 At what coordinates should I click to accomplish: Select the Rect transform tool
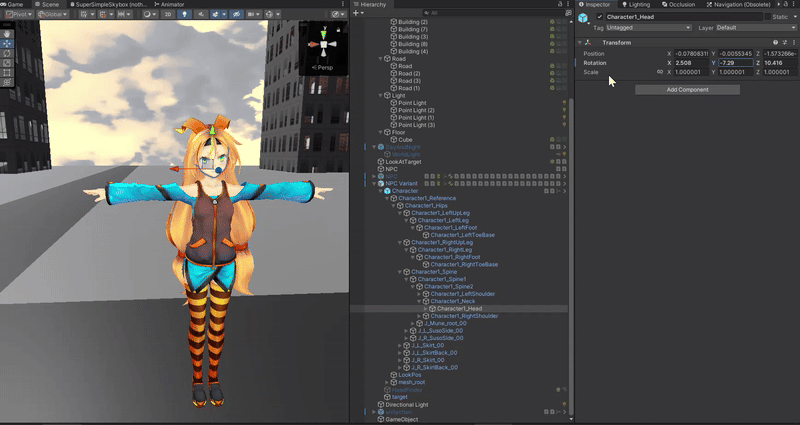[x=7, y=72]
